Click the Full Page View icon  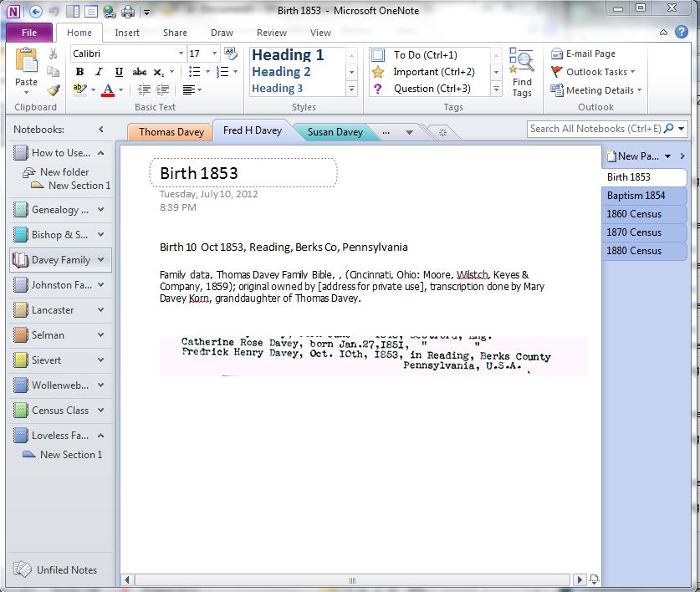pos(90,11)
